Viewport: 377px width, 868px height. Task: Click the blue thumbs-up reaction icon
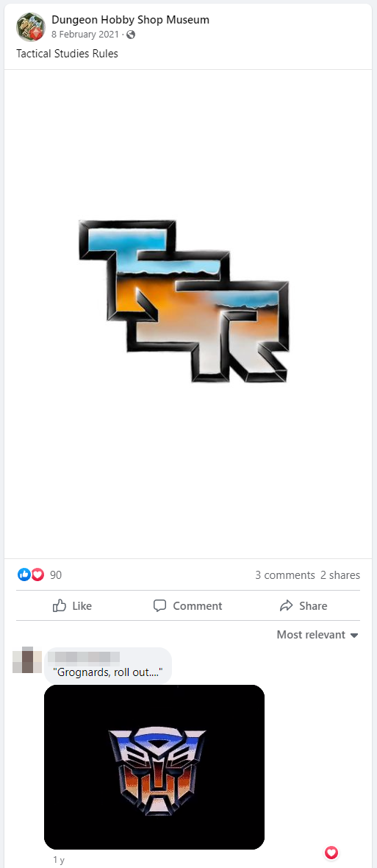point(24,574)
